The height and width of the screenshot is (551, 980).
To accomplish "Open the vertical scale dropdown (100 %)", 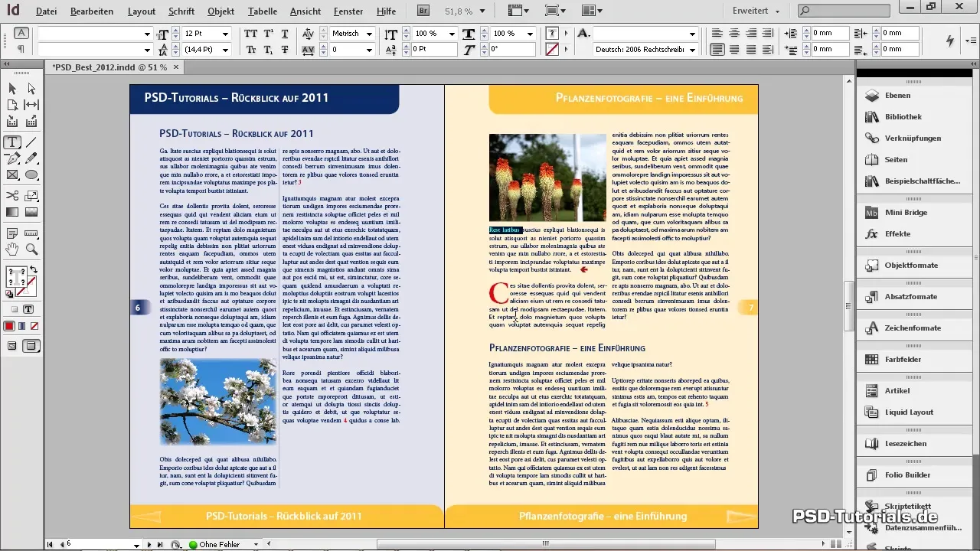I will pos(451,34).
